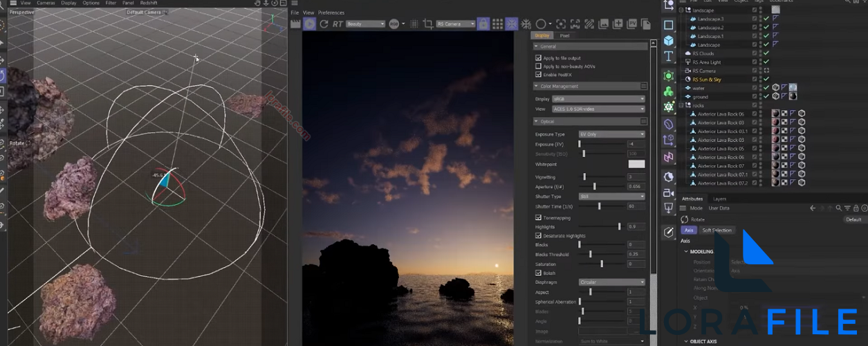Click the refresh render icon in RenderView
The image size is (868, 346).
point(324,24)
